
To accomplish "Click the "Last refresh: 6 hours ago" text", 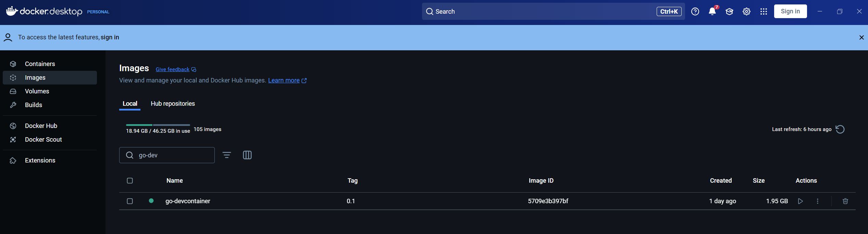I will [802, 129].
